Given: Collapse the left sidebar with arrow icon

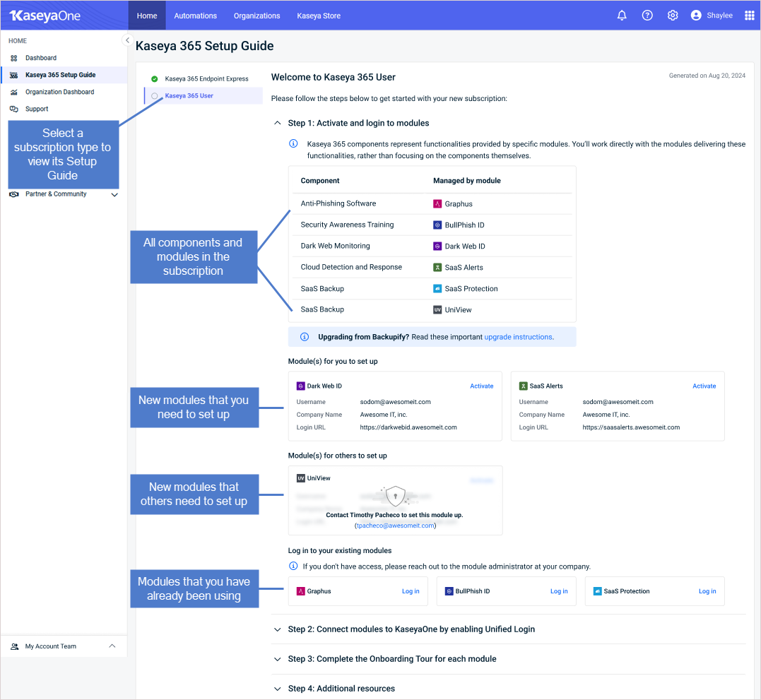Looking at the screenshot, I should pyautogui.click(x=127, y=40).
